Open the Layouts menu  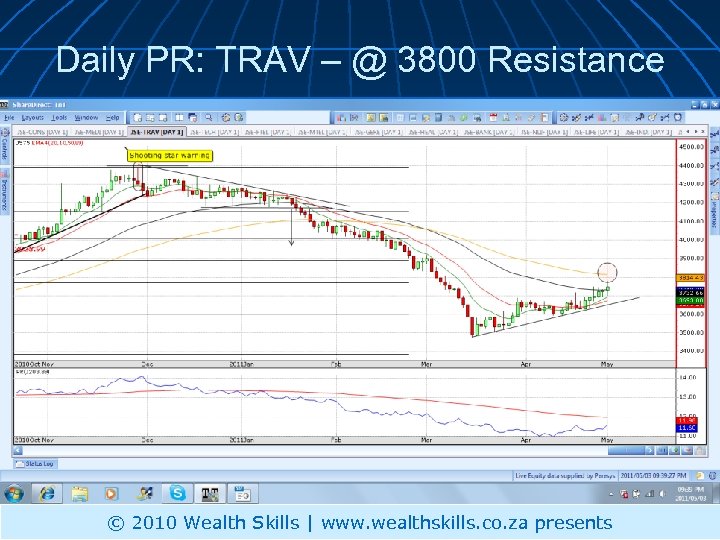[33, 118]
